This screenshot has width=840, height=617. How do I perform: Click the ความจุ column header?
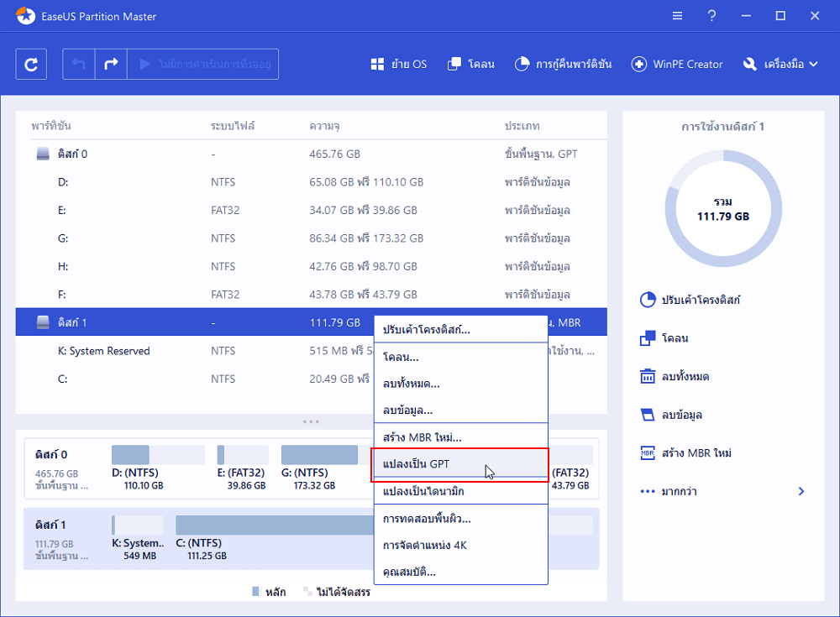[x=324, y=127]
